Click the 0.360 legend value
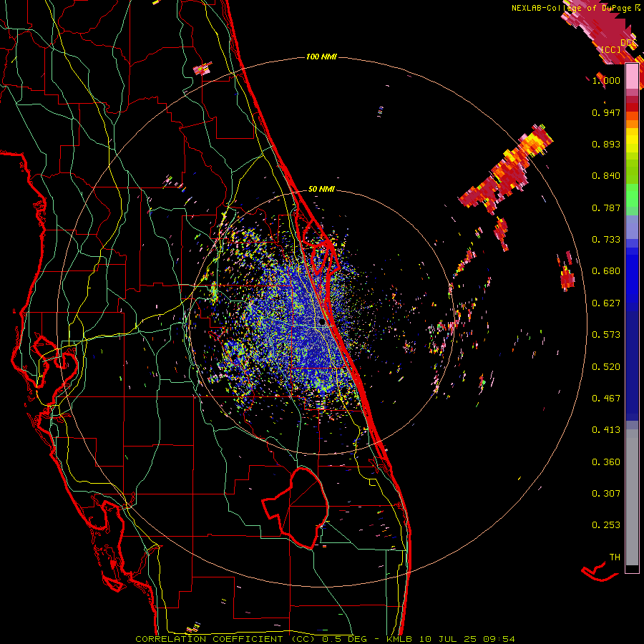 606,462
